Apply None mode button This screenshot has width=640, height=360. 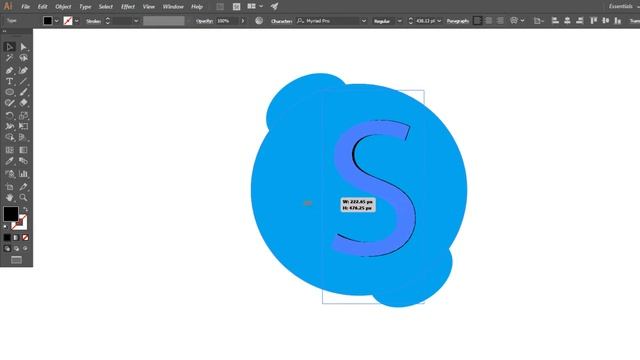tap(25, 238)
